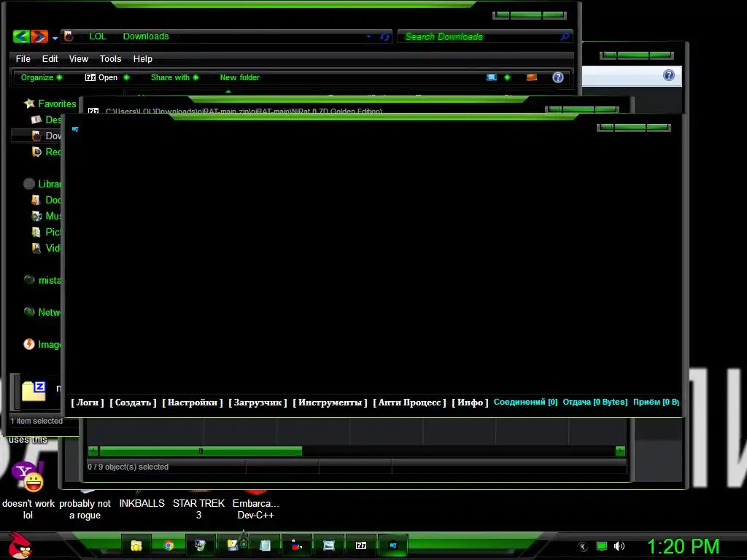Create a New folder

[239, 77]
